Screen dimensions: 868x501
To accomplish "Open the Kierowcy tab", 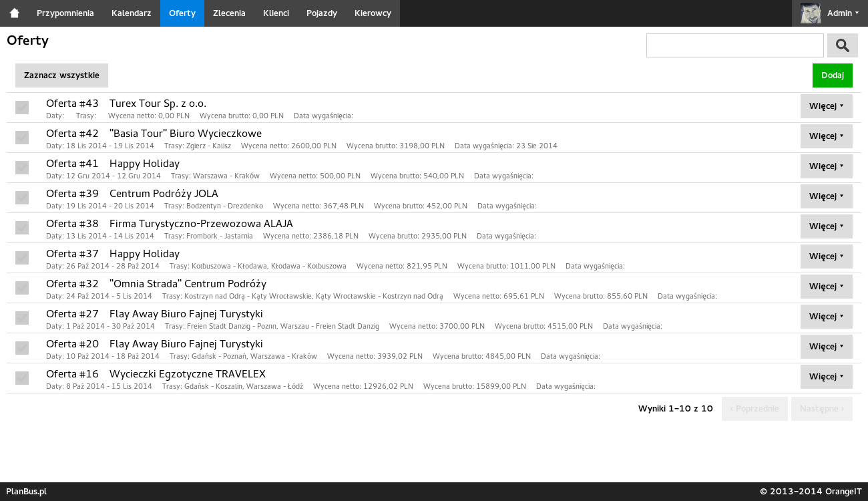I will click(373, 13).
